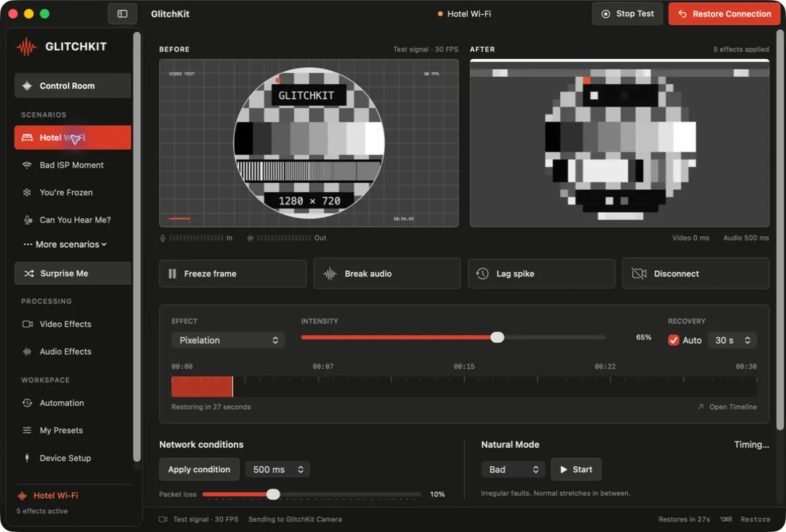Image resolution: width=786 pixels, height=532 pixels.
Task: Click the BEFORE test signal preview
Action: pyautogui.click(x=309, y=143)
